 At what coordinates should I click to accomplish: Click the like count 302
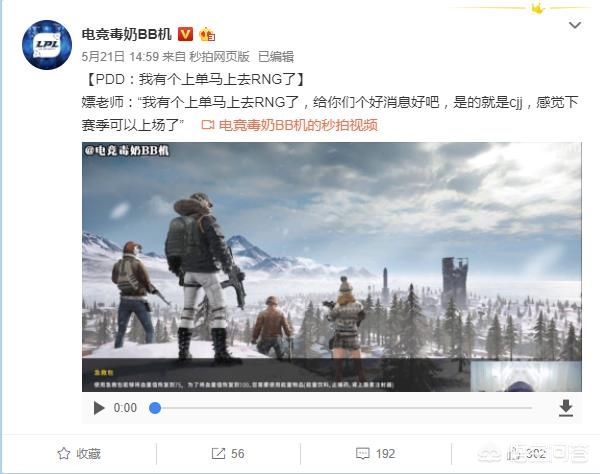click(x=536, y=454)
